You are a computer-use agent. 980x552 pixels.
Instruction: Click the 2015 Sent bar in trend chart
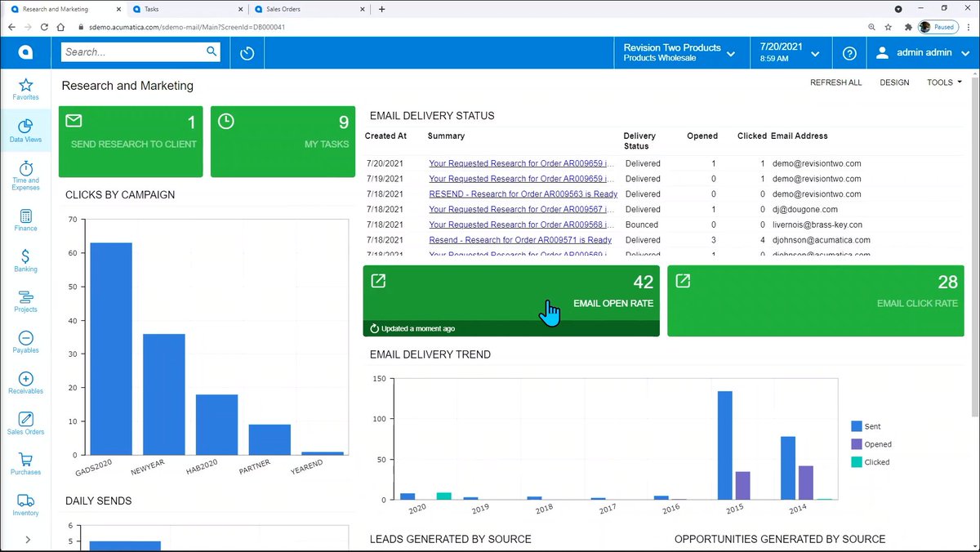click(x=725, y=445)
